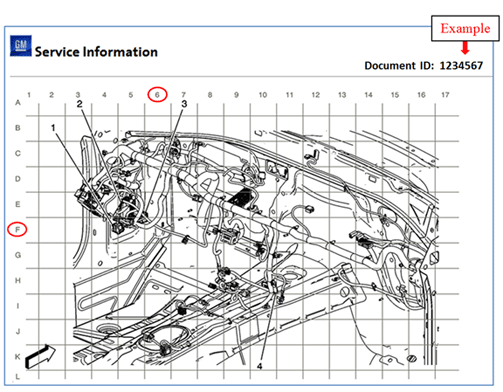Click grid row label K
The height and width of the screenshot is (392, 503).
(x=18, y=357)
